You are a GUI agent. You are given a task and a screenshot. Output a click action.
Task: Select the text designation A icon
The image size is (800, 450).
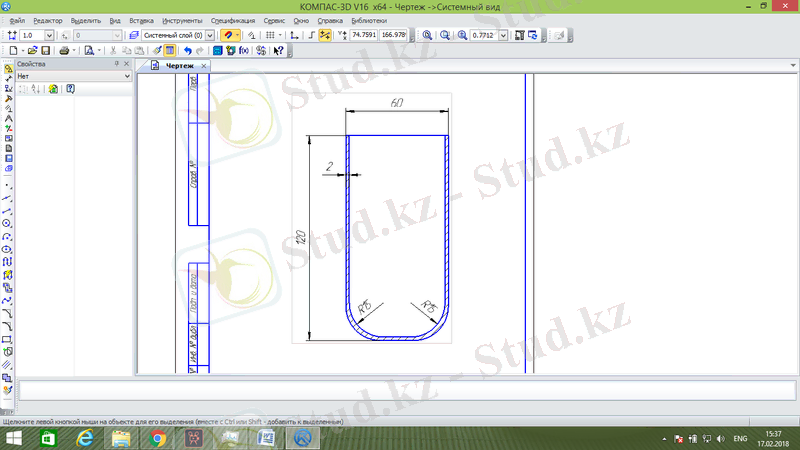(x=8, y=118)
